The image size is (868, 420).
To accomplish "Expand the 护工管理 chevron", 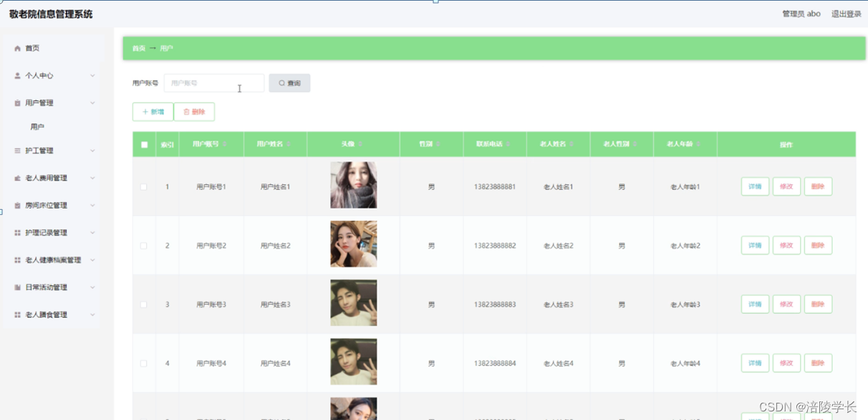I will (92, 151).
